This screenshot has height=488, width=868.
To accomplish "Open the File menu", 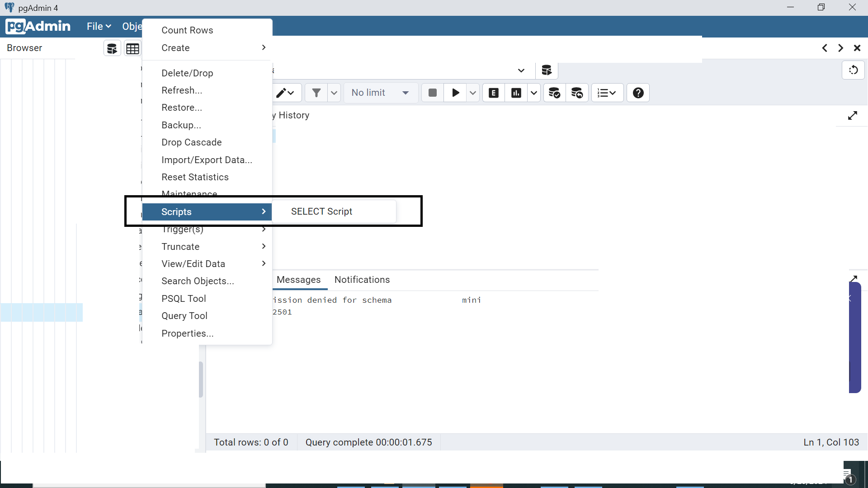I will click(99, 27).
